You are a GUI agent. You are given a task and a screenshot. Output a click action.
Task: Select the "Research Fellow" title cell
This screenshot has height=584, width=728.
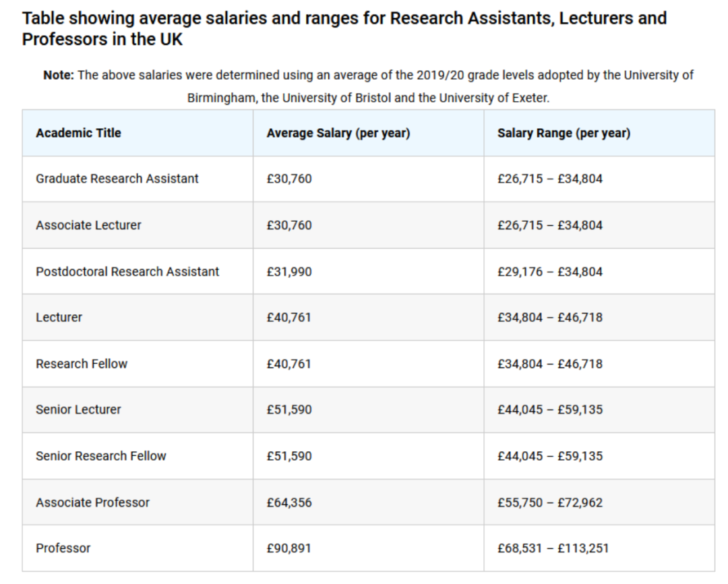point(82,363)
